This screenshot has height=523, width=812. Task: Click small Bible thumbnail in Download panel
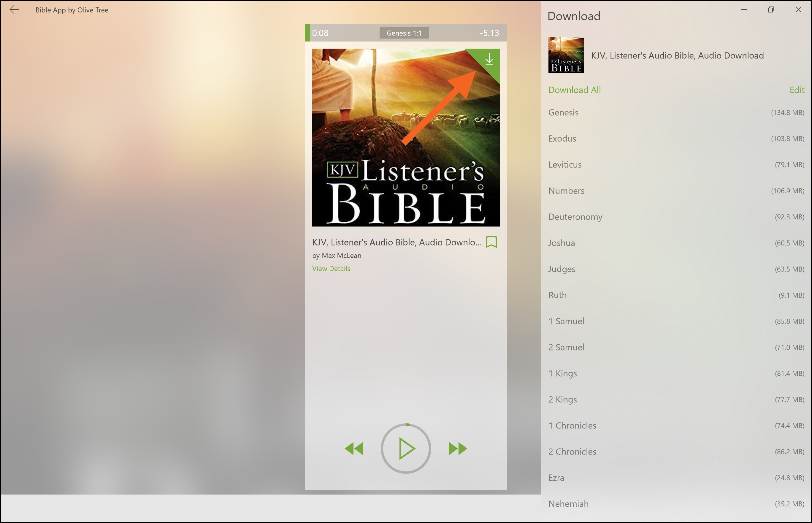click(x=566, y=55)
